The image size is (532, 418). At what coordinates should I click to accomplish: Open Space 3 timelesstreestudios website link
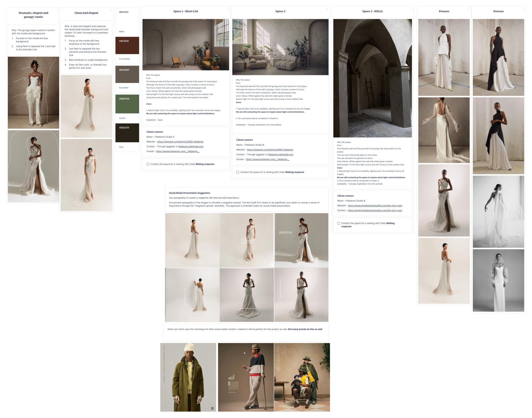375,206
